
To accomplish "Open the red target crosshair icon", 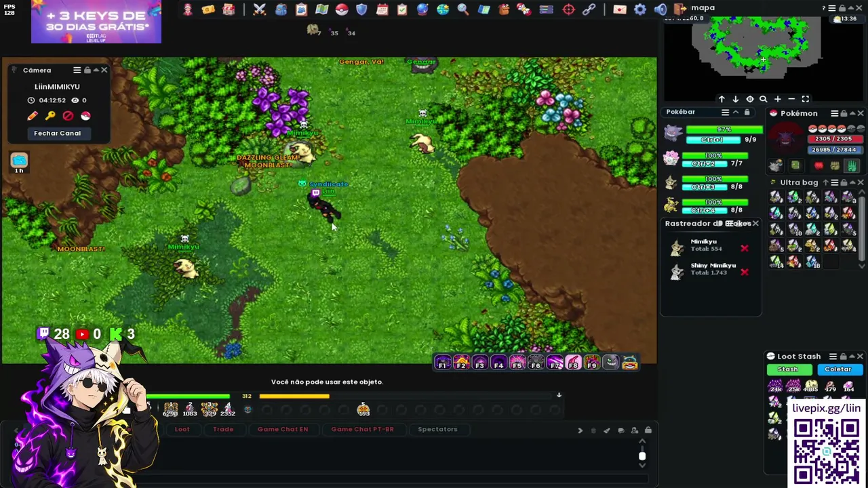I will (x=568, y=9).
